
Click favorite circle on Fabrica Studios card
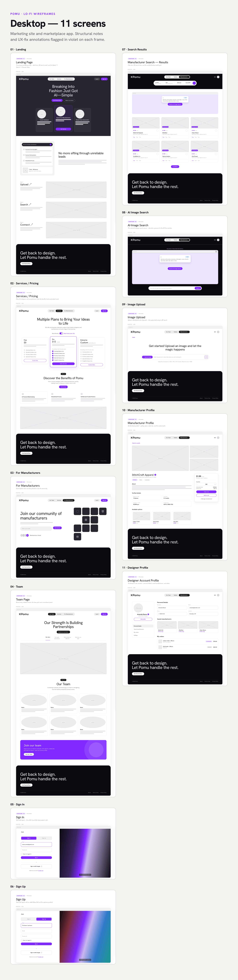(x=187, y=154)
